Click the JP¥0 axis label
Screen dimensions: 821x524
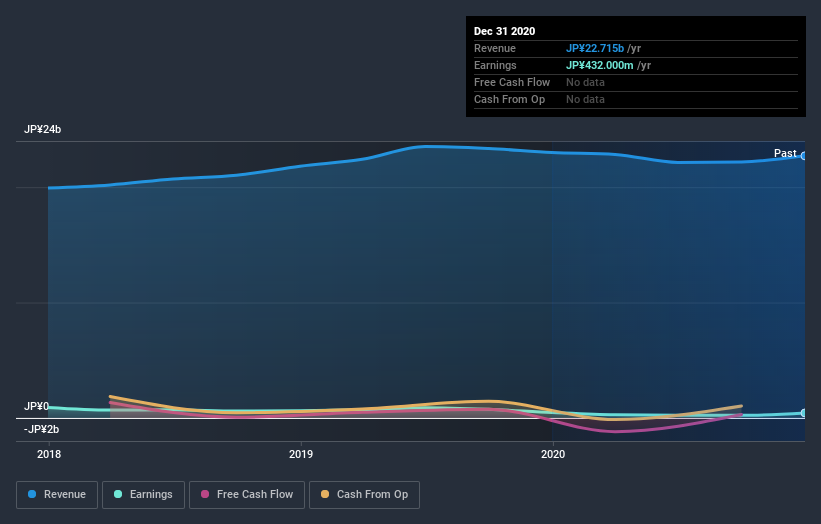pyautogui.click(x=36, y=406)
